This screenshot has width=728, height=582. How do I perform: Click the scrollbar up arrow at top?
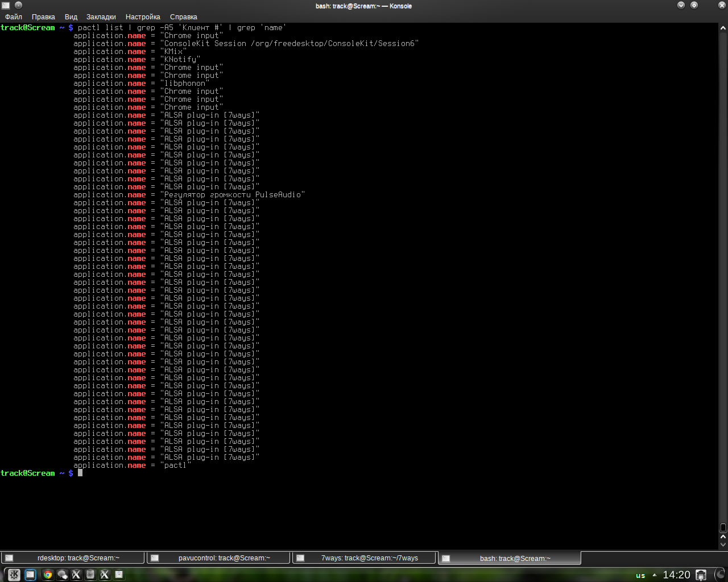point(723,27)
